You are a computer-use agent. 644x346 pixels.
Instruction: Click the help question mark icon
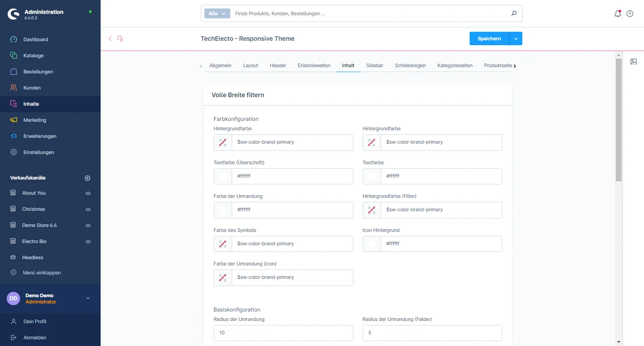pos(630,14)
